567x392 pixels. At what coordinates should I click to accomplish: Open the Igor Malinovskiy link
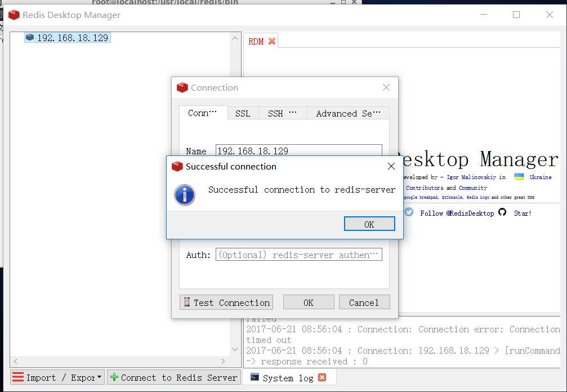tap(471, 177)
